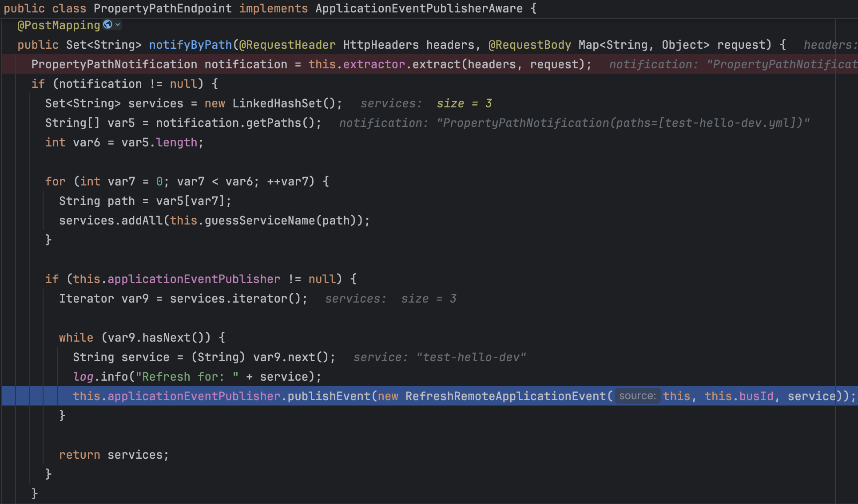This screenshot has height=504, width=858.
Task: Click the ApplicationEventPublisherAware interface name
Action: pos(419,8)
